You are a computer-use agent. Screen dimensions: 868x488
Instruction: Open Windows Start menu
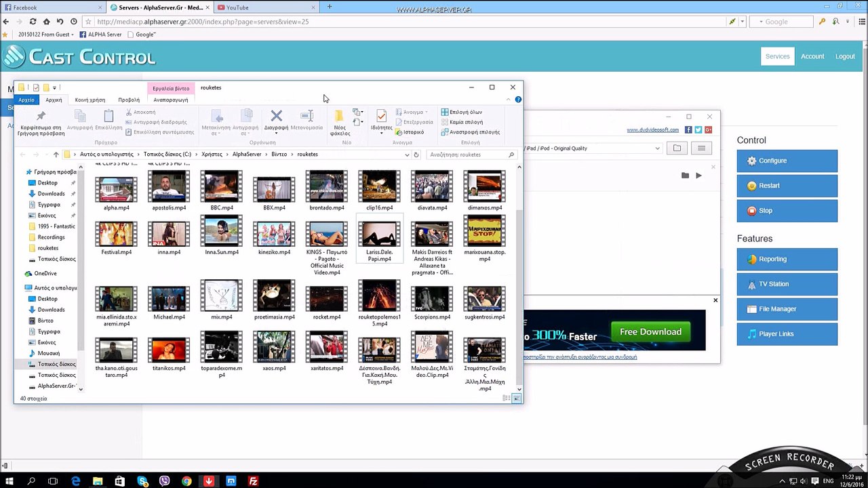click(9, 481)
